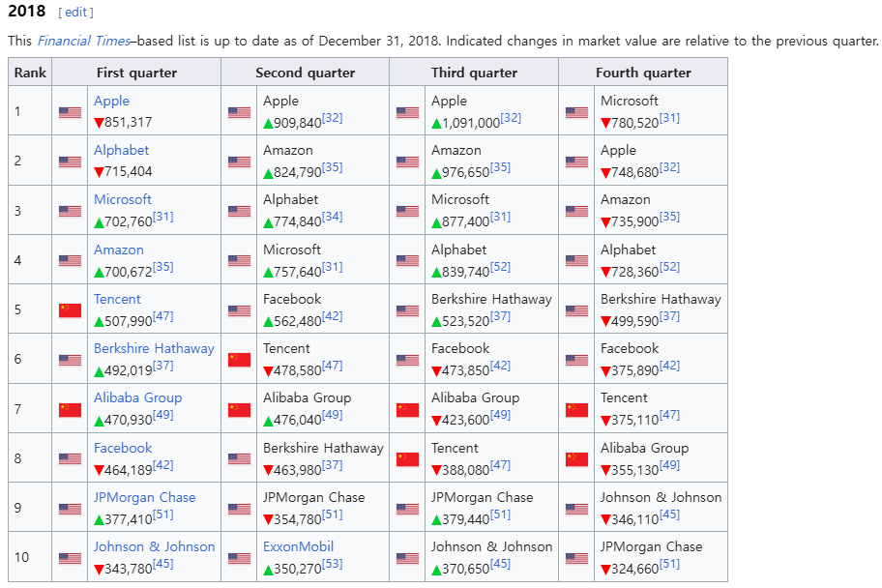Open reference [49] after 355,130

[669, 465]
